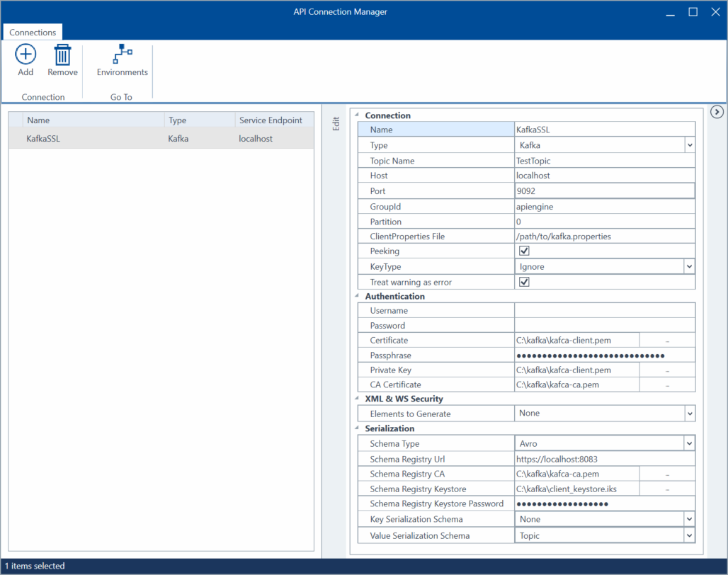
Task: Collapse the Serialization section
Action: pyautogui.click(x=358, y=428)
